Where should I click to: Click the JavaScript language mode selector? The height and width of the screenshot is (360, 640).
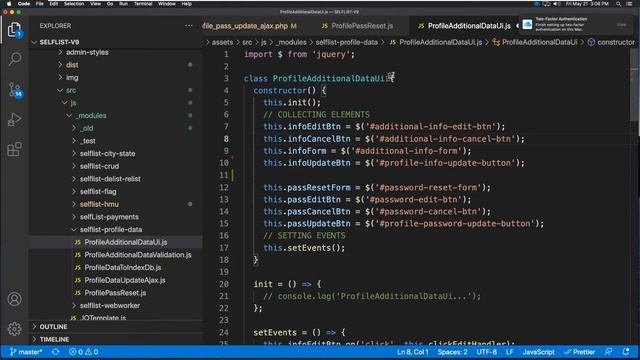point(538,352)
